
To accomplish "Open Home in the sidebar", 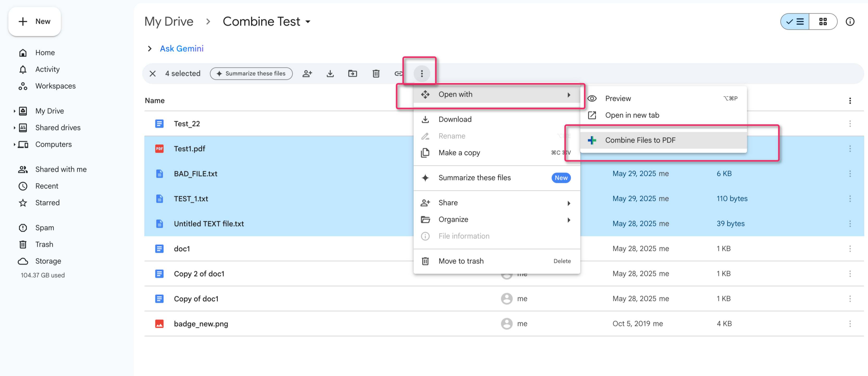I will pyautogui.click(x=45, y=53).
